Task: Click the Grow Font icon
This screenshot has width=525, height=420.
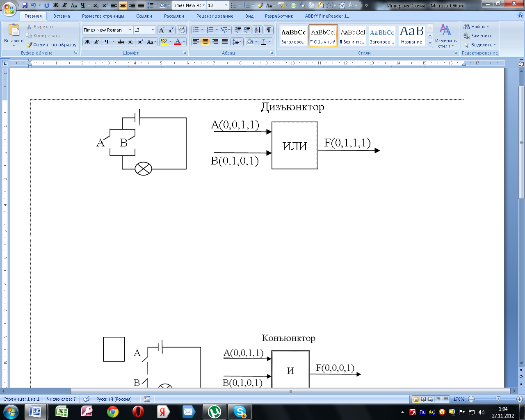Action: (162, 30)
